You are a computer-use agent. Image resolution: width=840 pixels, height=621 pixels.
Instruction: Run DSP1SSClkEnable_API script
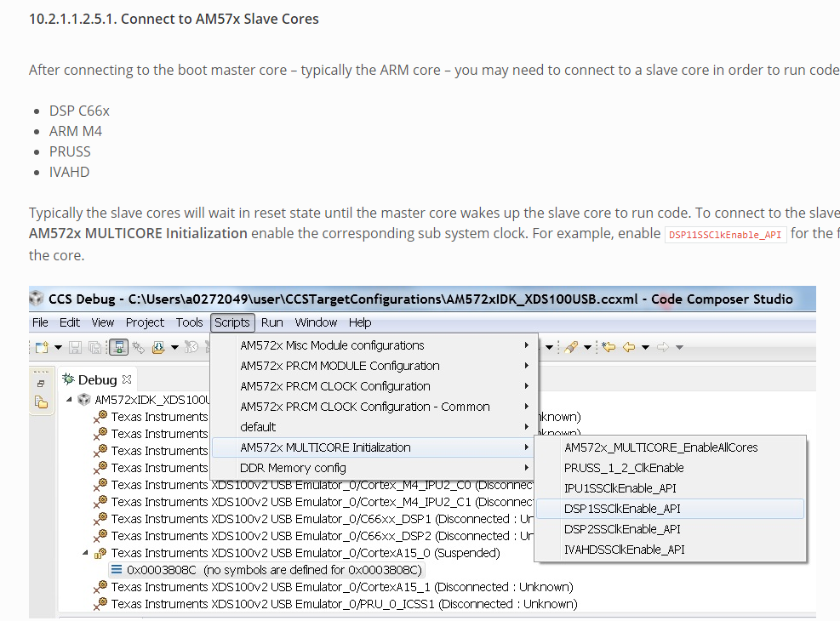point(670,509)
